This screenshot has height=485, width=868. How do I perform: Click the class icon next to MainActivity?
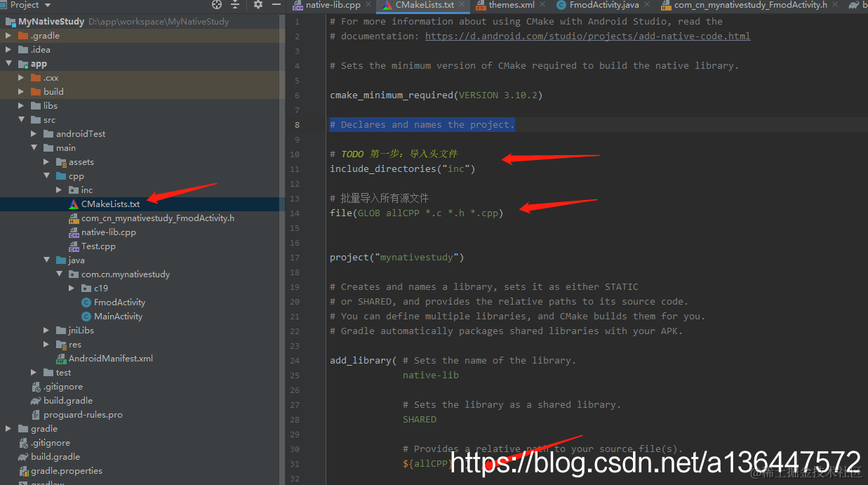coord(86,317)
